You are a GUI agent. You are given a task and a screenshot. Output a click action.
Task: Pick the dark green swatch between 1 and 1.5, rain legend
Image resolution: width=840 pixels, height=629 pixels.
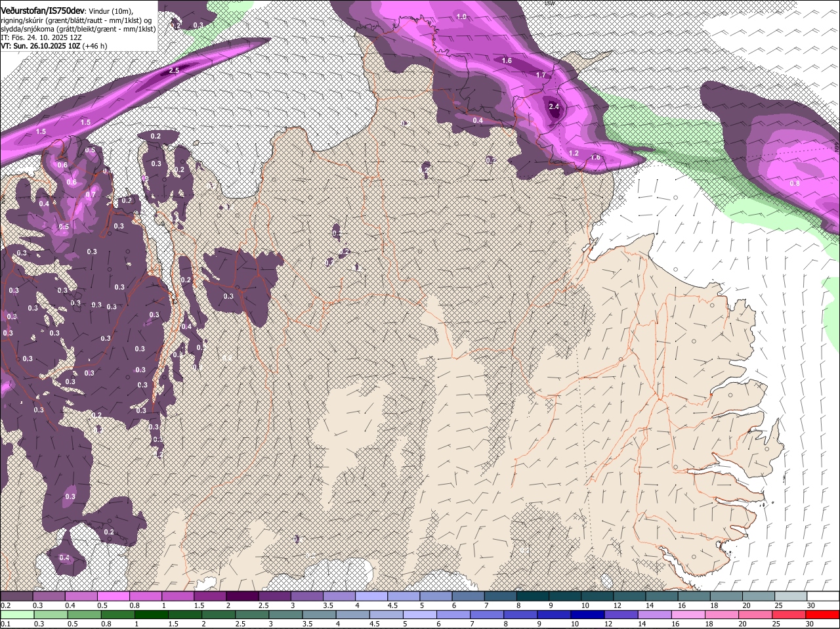tap(152, 615)
